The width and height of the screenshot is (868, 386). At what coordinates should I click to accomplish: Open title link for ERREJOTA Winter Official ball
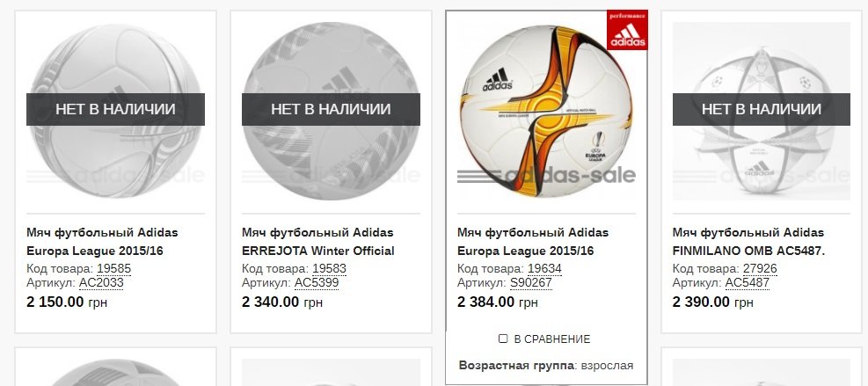[x=318, y=242]
